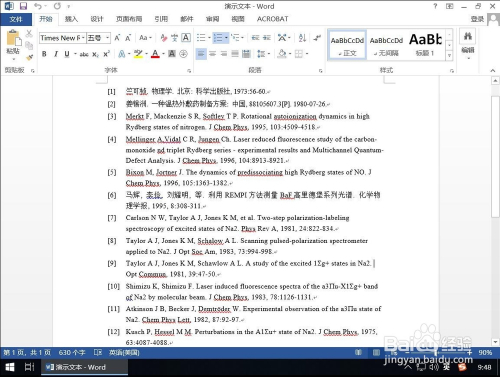
Task: Collapse the ribbon with the chevron
Action: pos(493,70)
